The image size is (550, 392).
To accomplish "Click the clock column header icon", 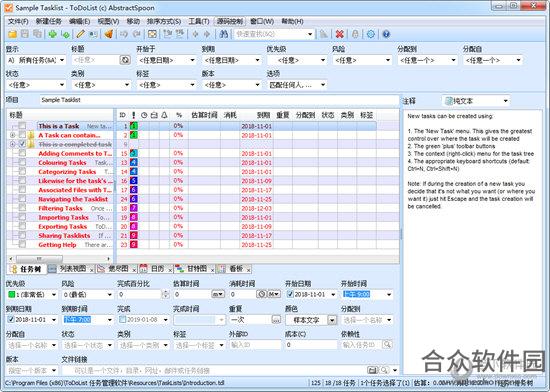I will [144, 115].
